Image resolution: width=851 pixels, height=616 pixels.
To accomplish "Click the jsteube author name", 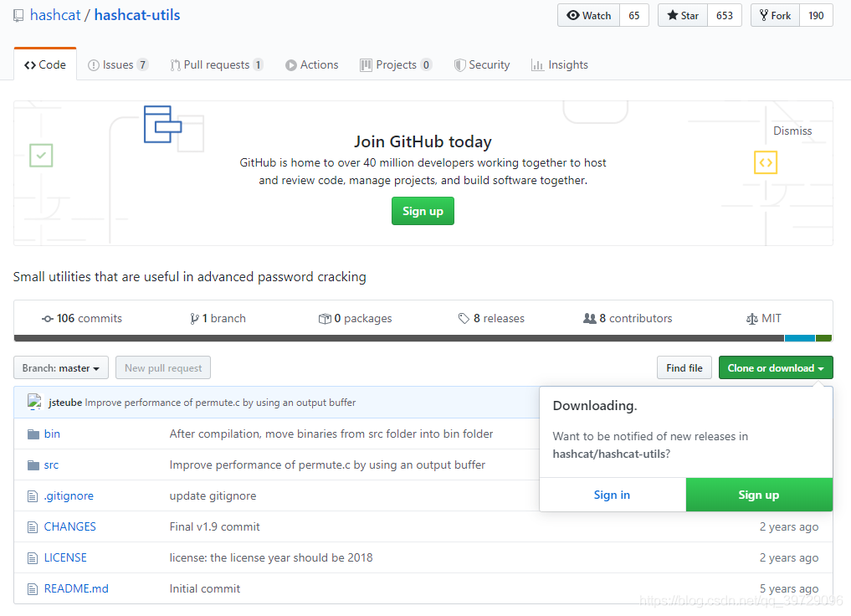I will [65, 403].
